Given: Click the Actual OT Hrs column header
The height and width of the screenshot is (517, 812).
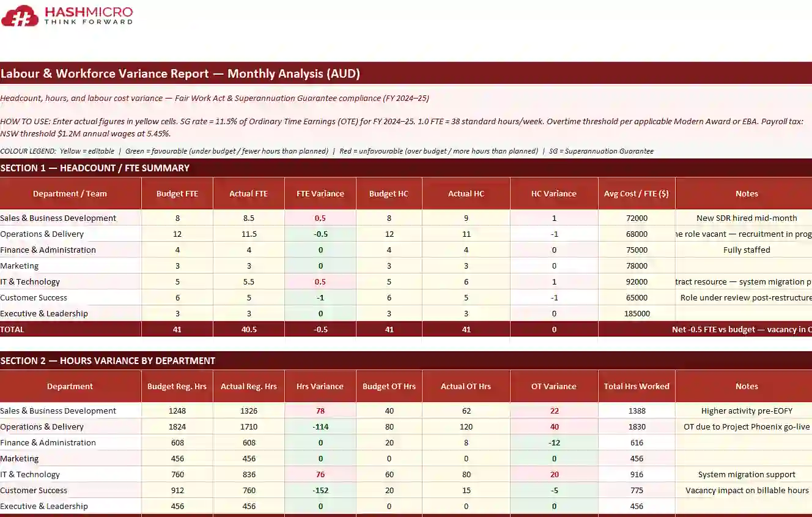Looking at the screenshot, I should pyautogui.click(x=465, y=387).
